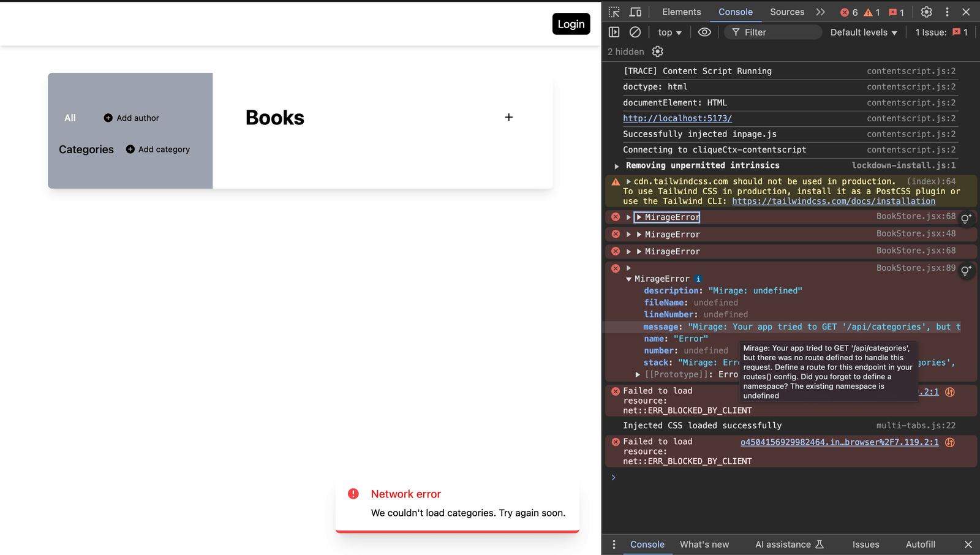Open DevTools settings gear
980x555 pixels.
pos(926,12)
